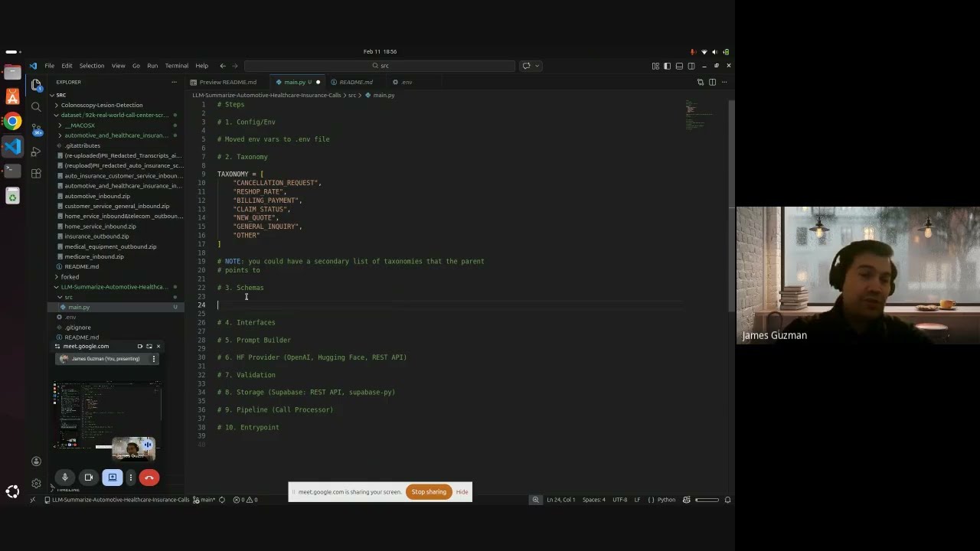The width and height of the screenshot is (980, 551).
Task: Click the Stop sharing button
Action: tap(429, 492)
